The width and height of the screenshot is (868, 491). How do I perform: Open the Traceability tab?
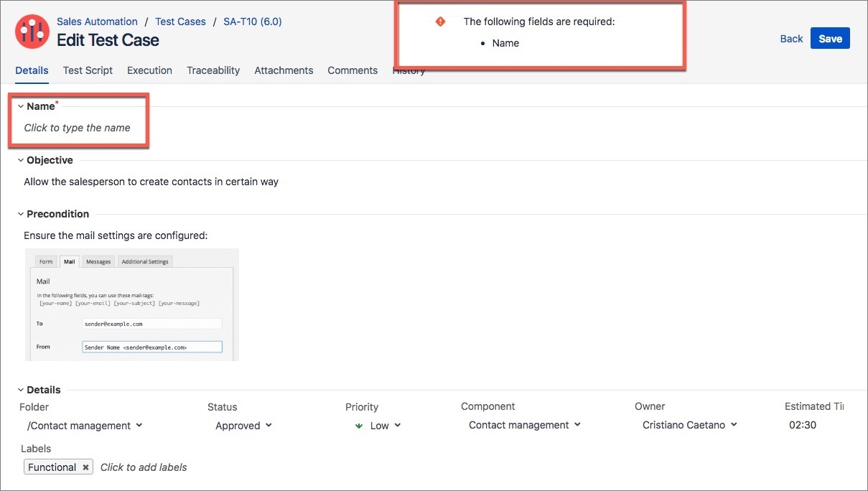(x=213, y=70)
